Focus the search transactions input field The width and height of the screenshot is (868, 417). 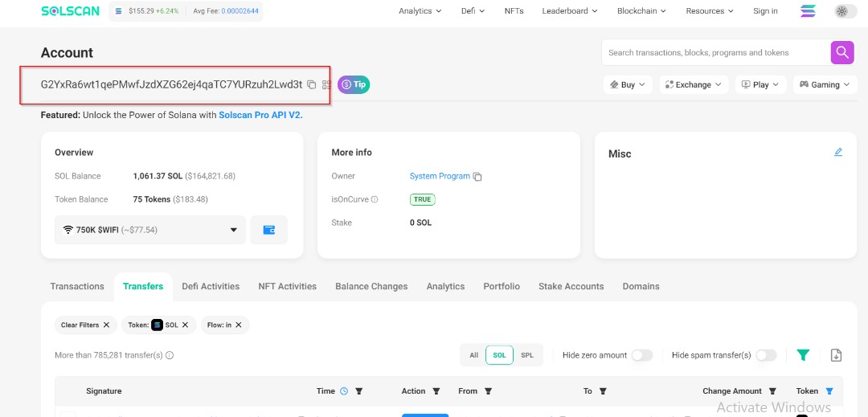pyautogui.click(x=716, y=52)
